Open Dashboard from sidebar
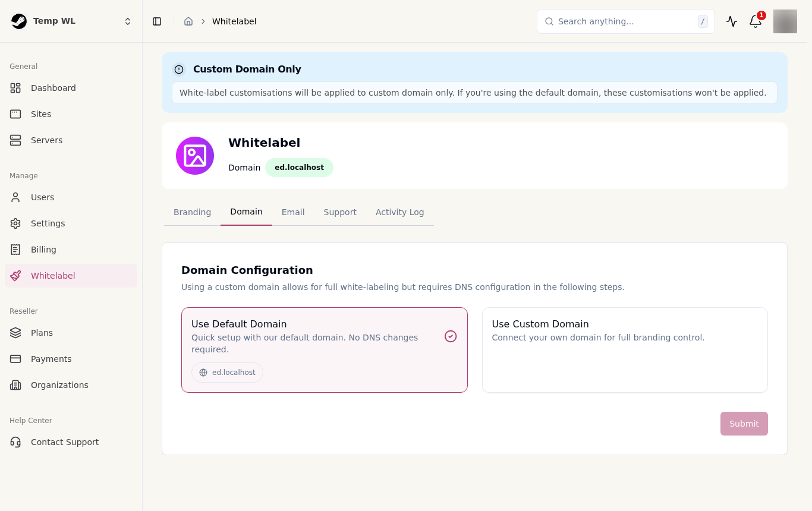The image size is (812, 511). pyautogui.click(x=71, y=88)
